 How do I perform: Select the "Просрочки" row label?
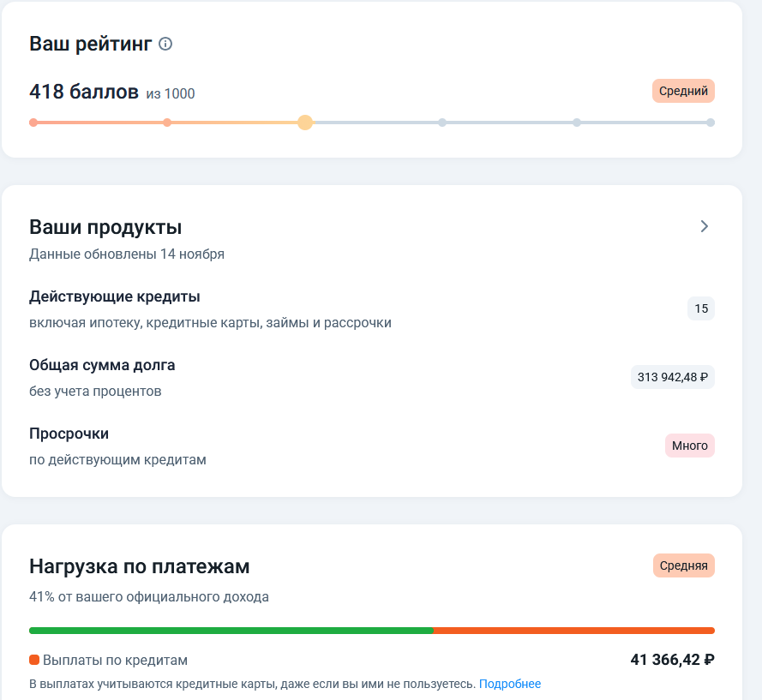coord(69,434)
